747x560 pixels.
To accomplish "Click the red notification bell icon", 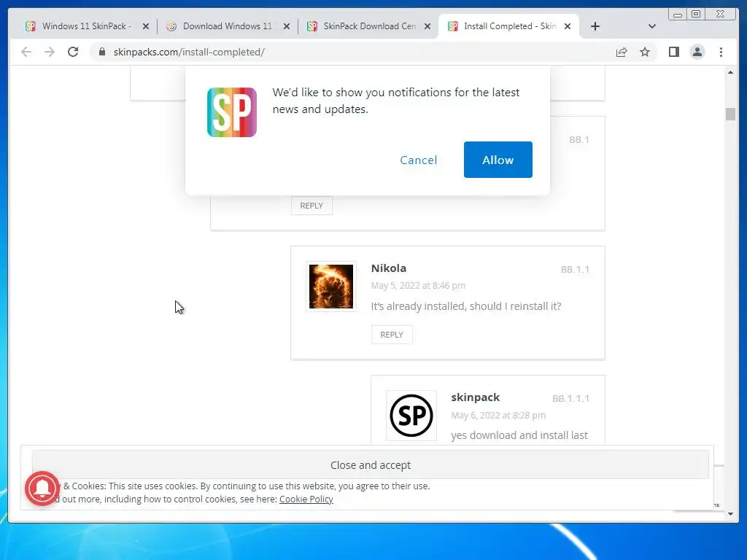I will pos(42,488).
